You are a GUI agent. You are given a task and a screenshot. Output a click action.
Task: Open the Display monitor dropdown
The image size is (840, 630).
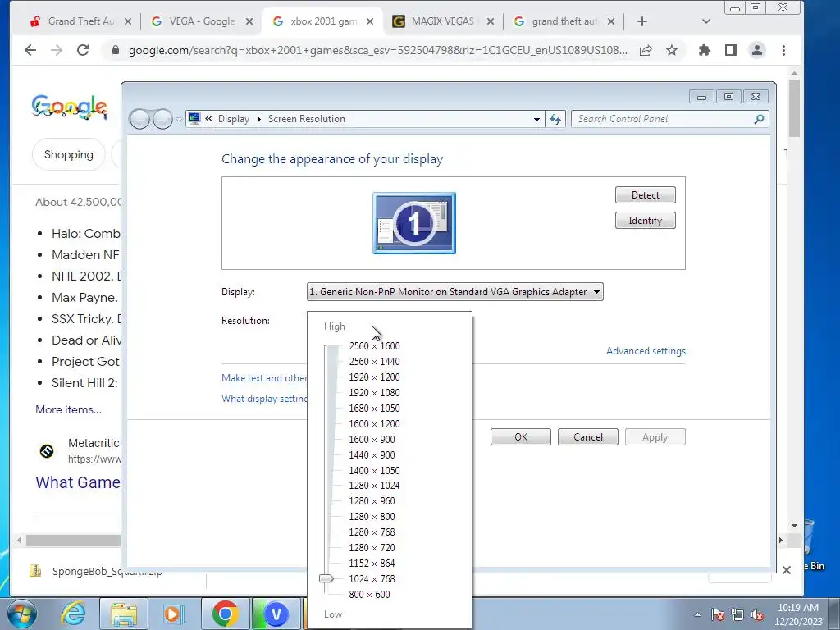tap(454, 292)
